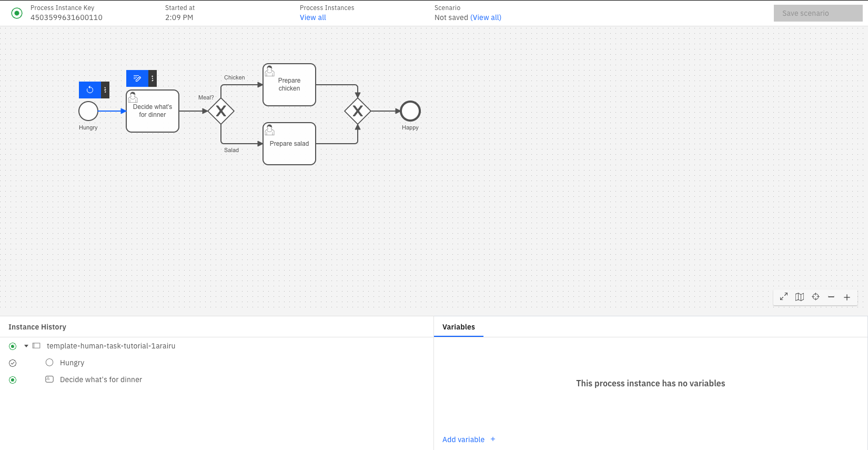The image size is (868, 450).
Task: Click the user task icon in Decide row
Action: (x=49, y=379)
